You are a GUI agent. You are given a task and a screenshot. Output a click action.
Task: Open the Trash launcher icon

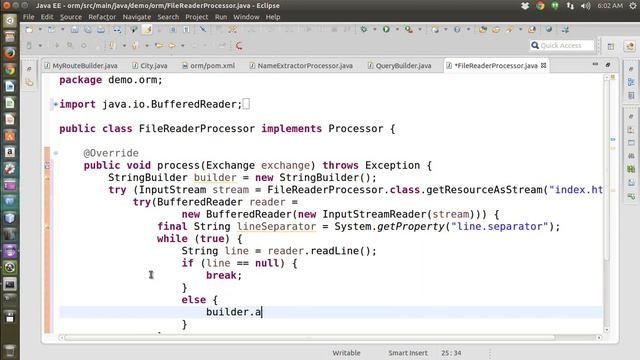coord(10,351)
